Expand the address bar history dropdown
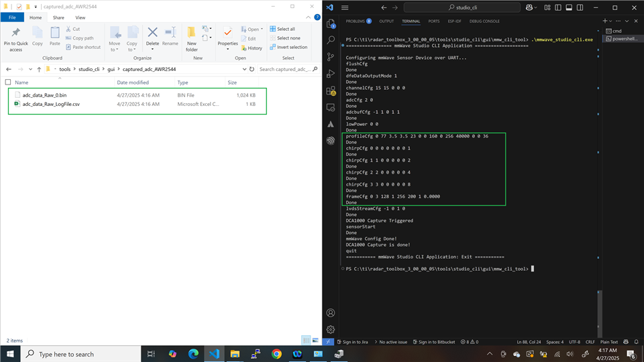644x362 pixels. 244,69
